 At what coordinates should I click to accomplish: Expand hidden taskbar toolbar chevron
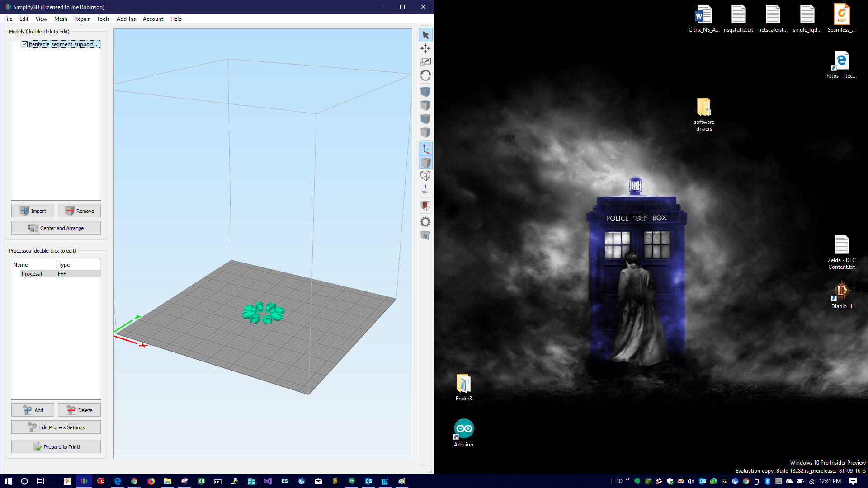[628, 479]
